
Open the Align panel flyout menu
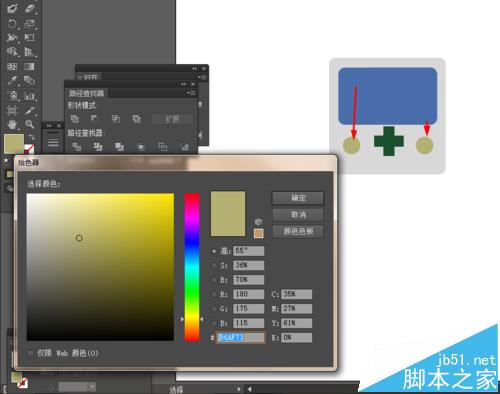[x=202, y=77]
